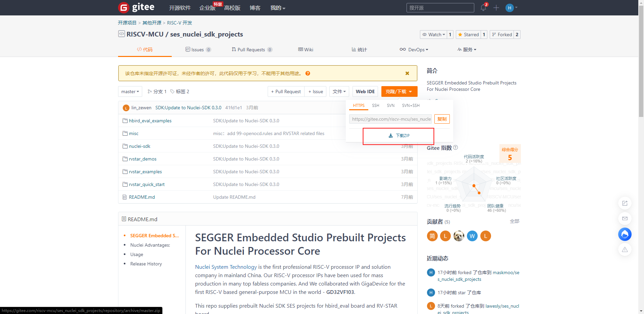The image size is (644, 314).
Task: Click the share floating icon on right
Action: (x=625, y=203)
